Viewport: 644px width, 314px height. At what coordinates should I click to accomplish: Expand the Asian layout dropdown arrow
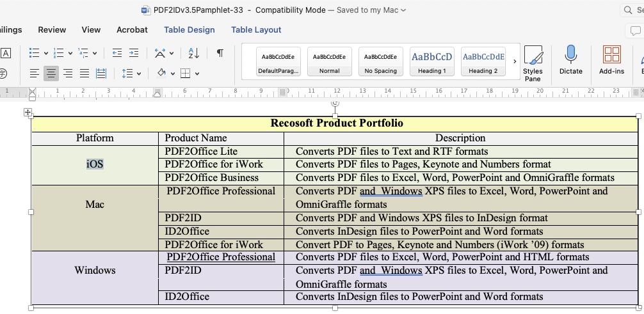172,53
